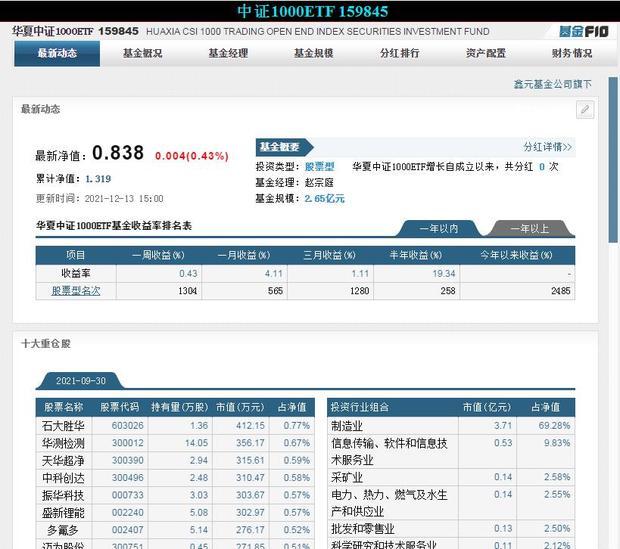Click stock code 002240
Viewport: 620px width, 549px height.
point(127,513)
